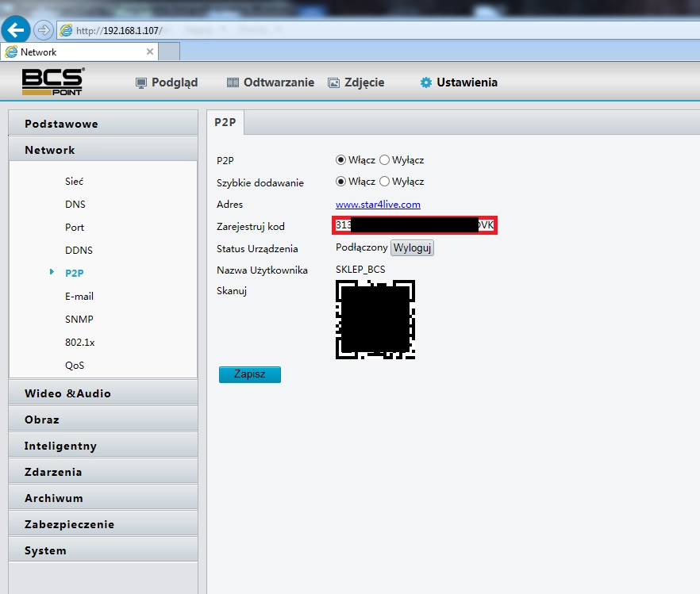Expand the Zdarzenia section
Image resolution: width=700 pixels, height=594 pixels.
(103, 472)
